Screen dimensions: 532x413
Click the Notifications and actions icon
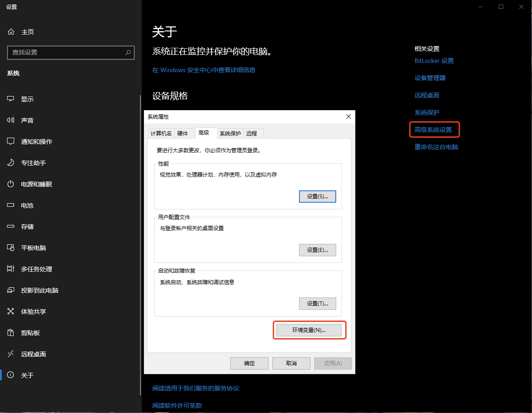point(11,142)
